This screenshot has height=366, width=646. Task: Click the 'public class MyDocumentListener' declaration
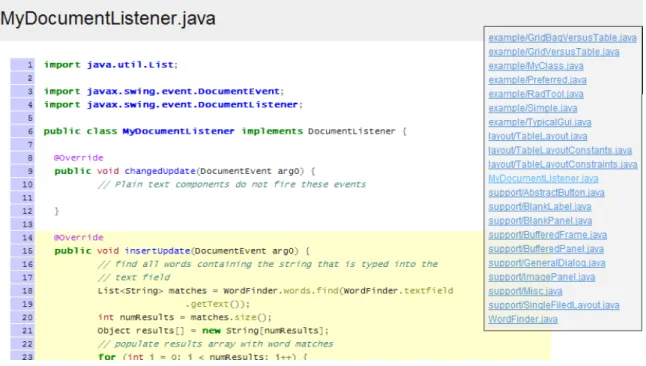pyautogui.click(x=225, y=131)
